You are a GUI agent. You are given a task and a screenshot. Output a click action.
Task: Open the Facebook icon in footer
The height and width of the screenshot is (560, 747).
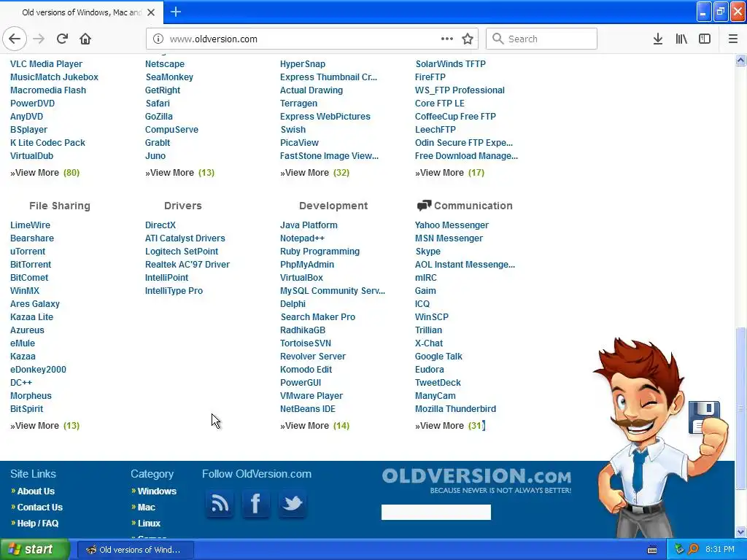click(256, 503)
